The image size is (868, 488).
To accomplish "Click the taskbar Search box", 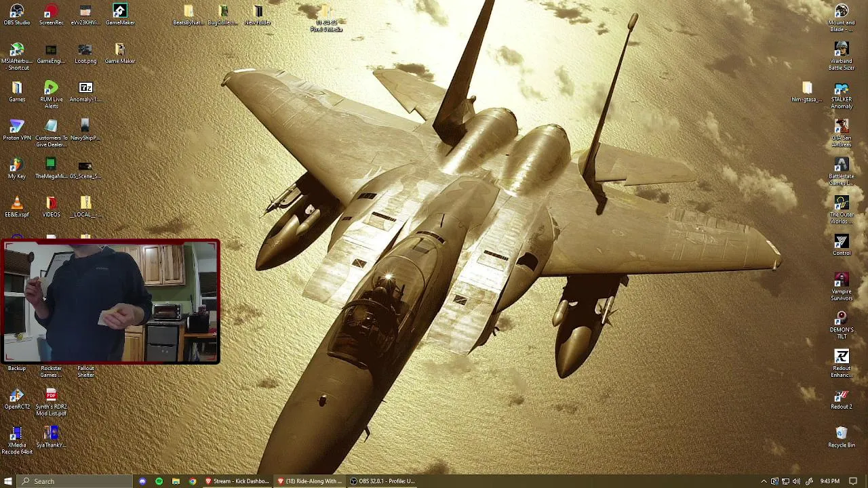I will 76,481.
